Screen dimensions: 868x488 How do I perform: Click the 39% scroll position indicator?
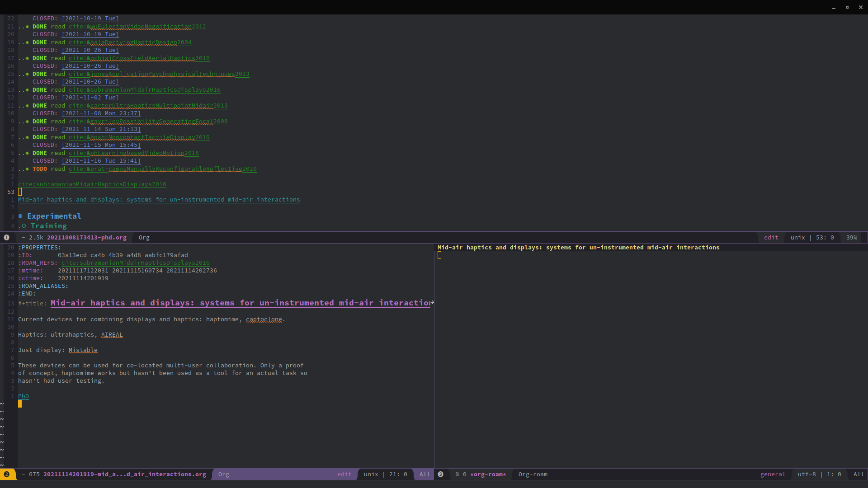click(x=852, y=237)
